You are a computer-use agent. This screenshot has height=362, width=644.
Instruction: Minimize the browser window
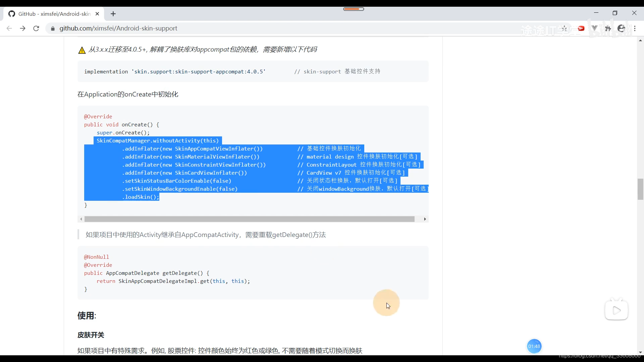click(596, 13)
